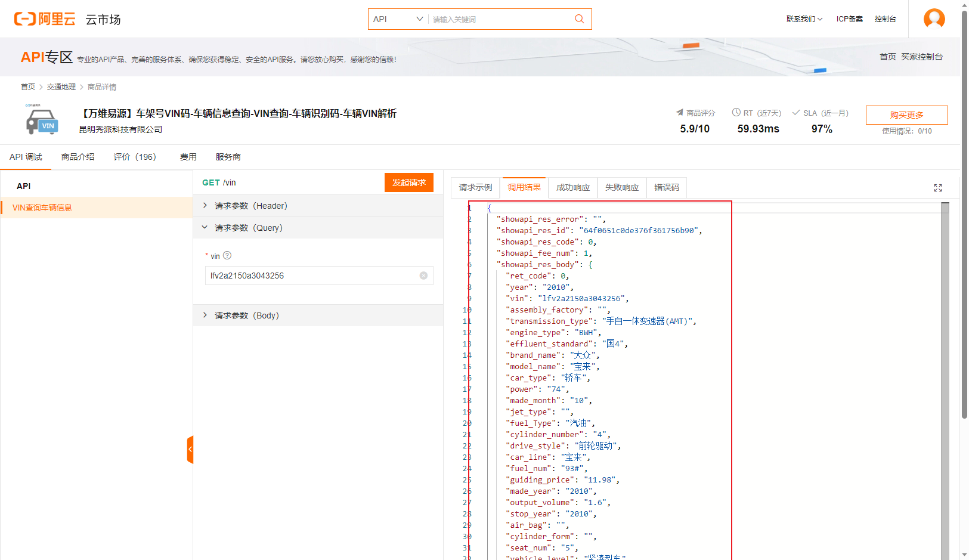969x560 pixels.
Task: Switch to 商品介绍 tab
Action: (78, 157)
